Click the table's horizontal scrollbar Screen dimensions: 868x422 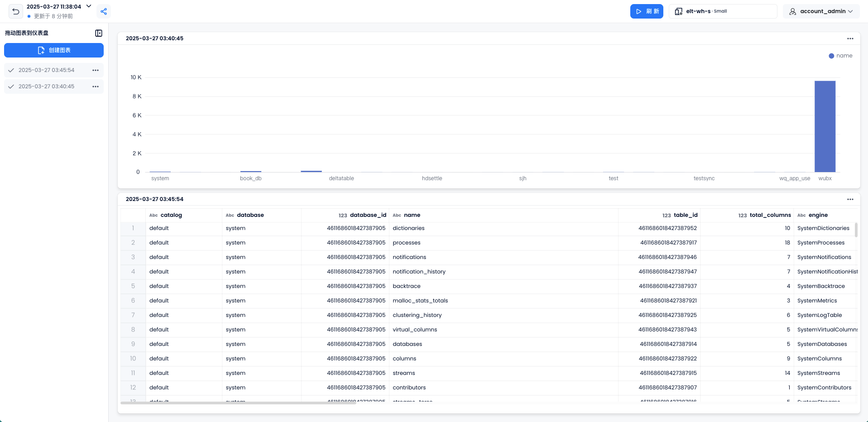pyautogui.click(x=238, y=403)
